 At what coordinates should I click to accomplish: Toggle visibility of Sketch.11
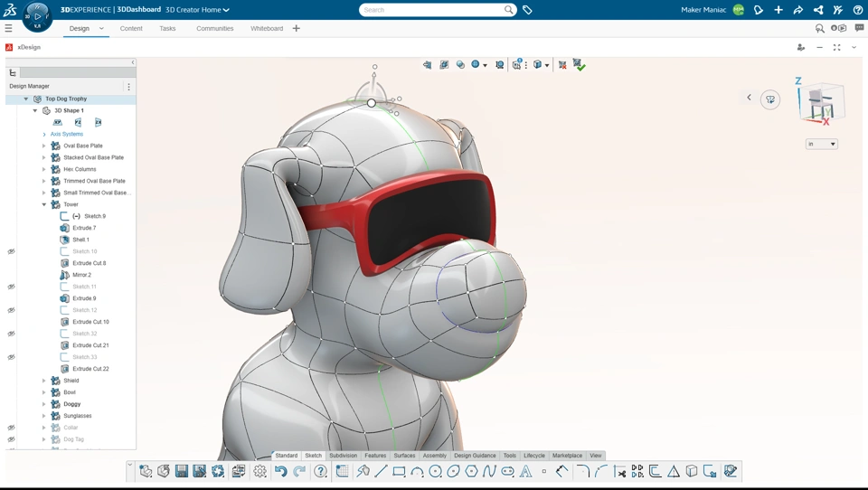11,287
